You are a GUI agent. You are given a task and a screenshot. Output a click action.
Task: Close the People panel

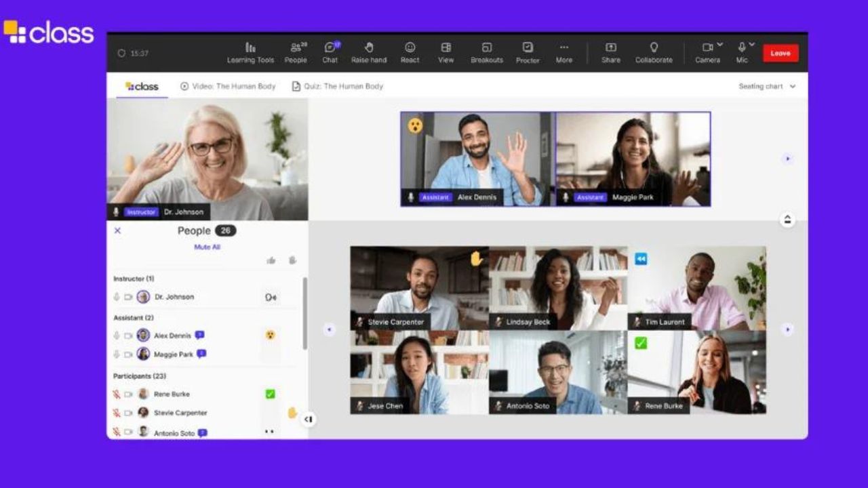coord(117,230)
